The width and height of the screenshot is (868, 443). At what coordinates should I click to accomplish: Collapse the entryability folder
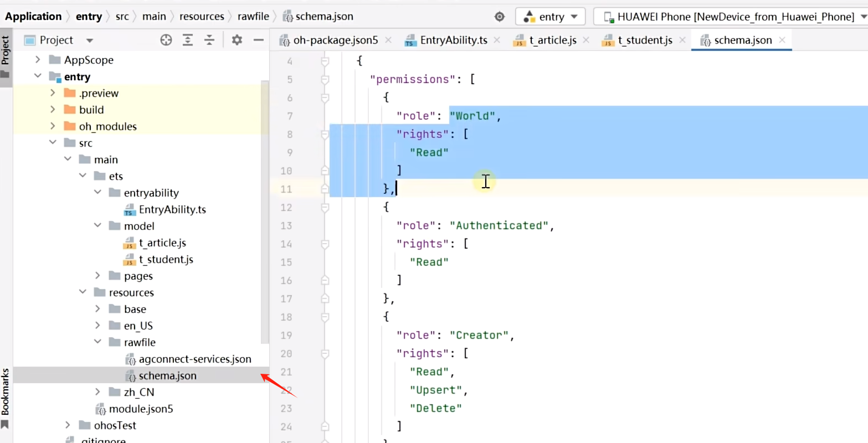[x=97, y=193]
